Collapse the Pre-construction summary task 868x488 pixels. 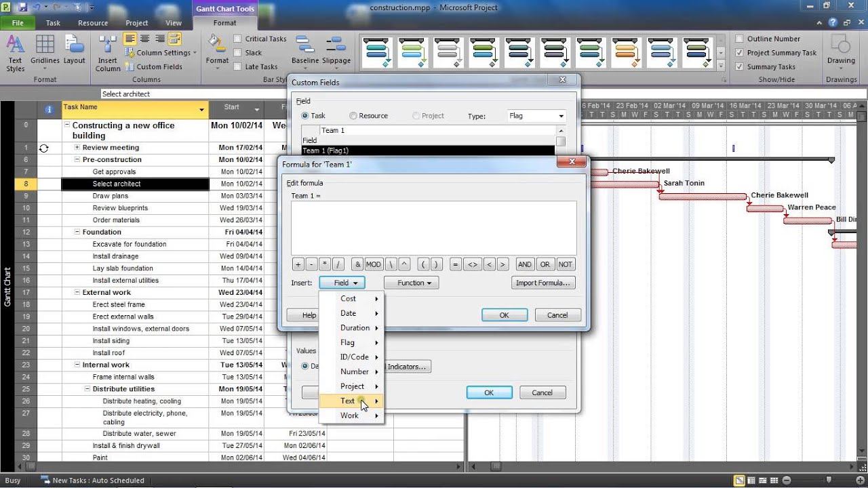click(77, 160)
